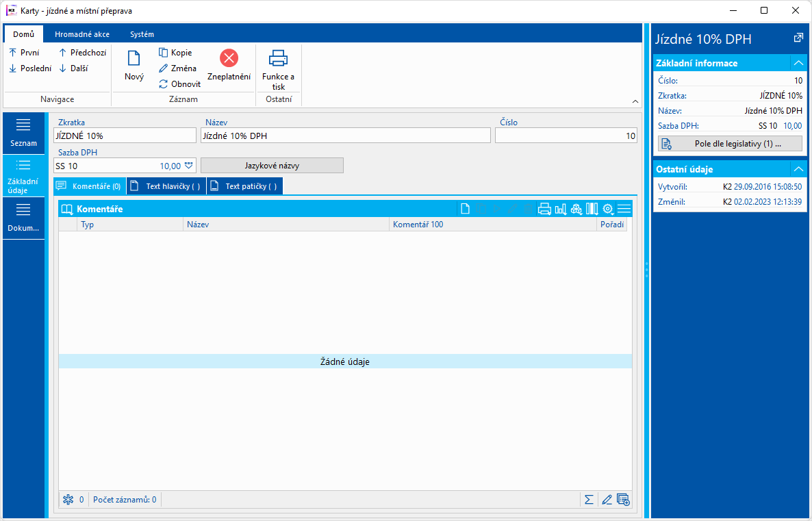Collapse the ribbon with the chevron
812x521 pixels.
[x=635, y=101]
